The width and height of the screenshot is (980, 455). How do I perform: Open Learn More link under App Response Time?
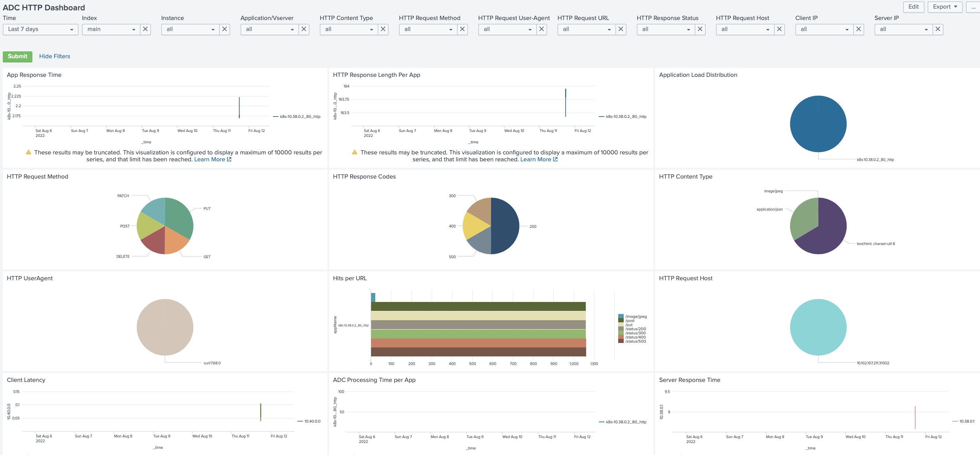pos(213,159)
